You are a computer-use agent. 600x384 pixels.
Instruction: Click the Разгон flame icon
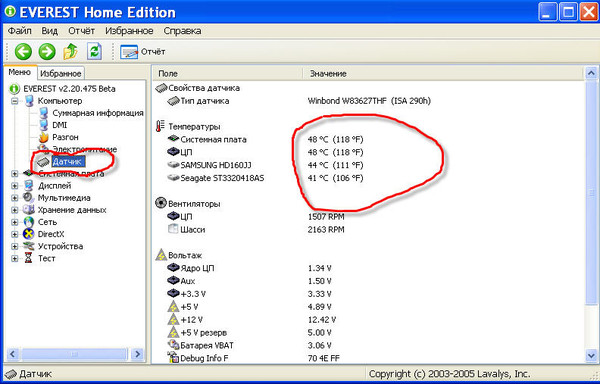click(44, 137)
